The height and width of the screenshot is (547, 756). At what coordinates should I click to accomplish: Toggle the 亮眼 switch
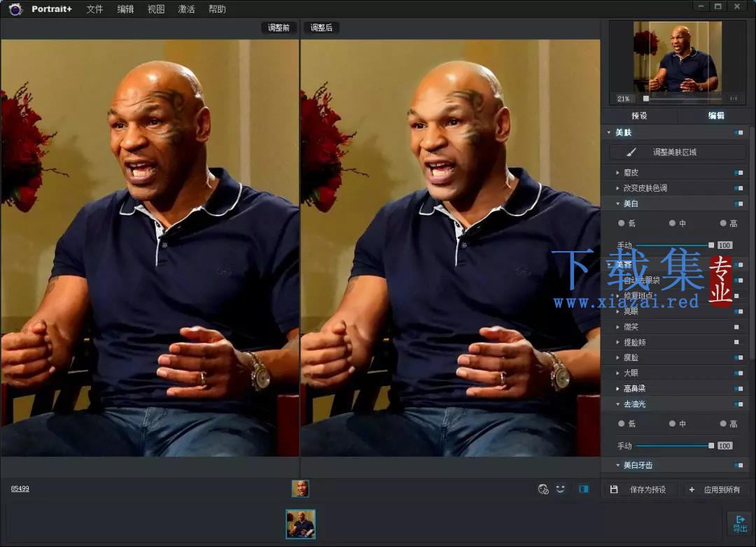pyautogui.click(x=738, y=311)
